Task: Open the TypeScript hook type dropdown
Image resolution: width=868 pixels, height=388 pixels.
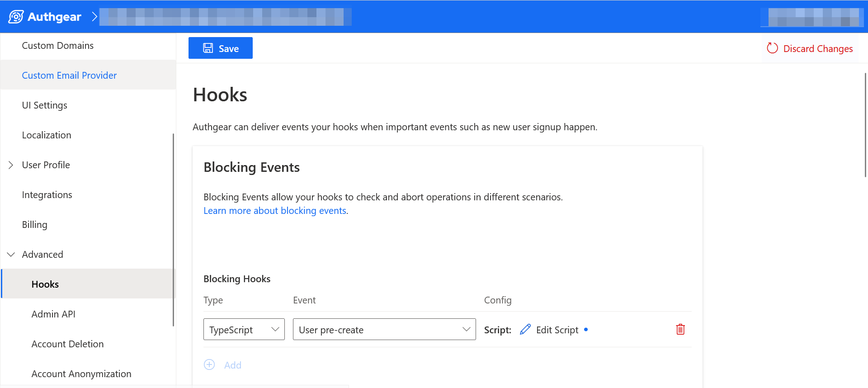Action: coord(244,329)
